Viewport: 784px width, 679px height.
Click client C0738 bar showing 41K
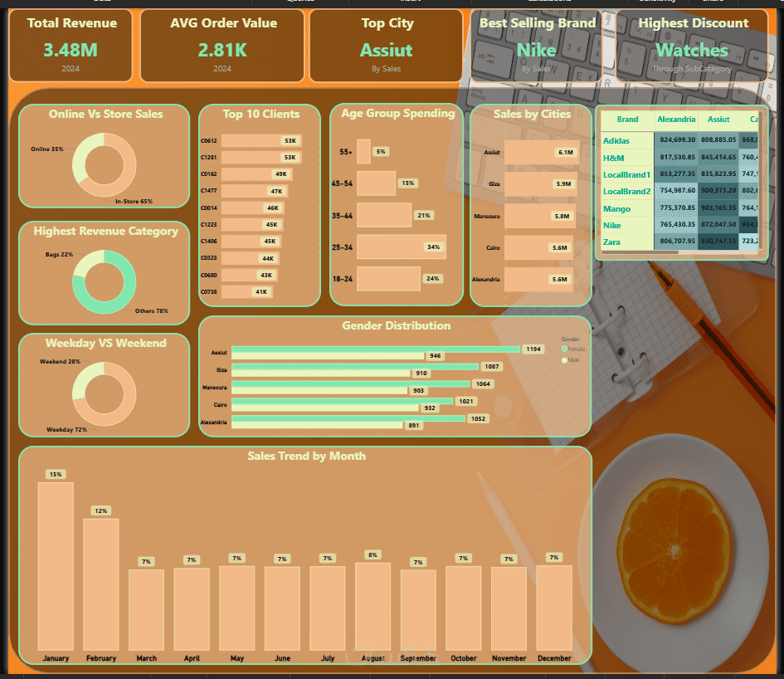[247, 291]
